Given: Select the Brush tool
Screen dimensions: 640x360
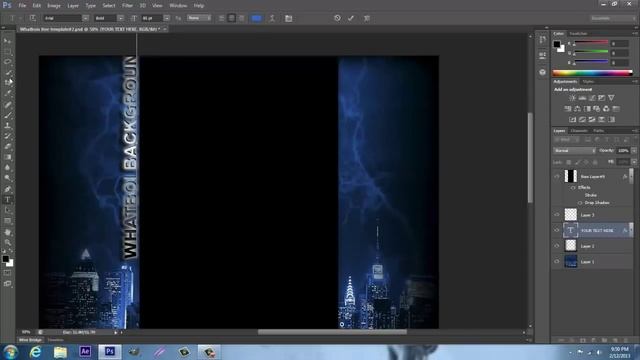Looking at the screenshot, I should click(x=7, y=115).
